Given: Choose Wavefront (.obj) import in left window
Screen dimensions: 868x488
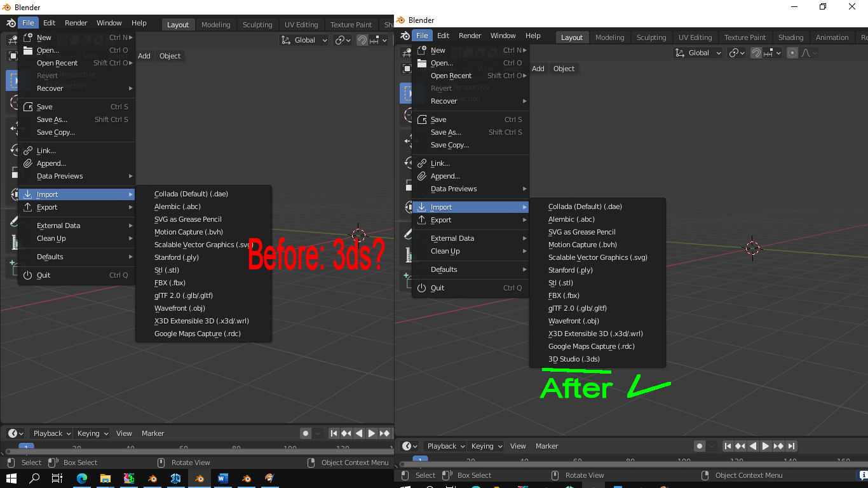Looking at the screenshot, I should pos(203,308).
